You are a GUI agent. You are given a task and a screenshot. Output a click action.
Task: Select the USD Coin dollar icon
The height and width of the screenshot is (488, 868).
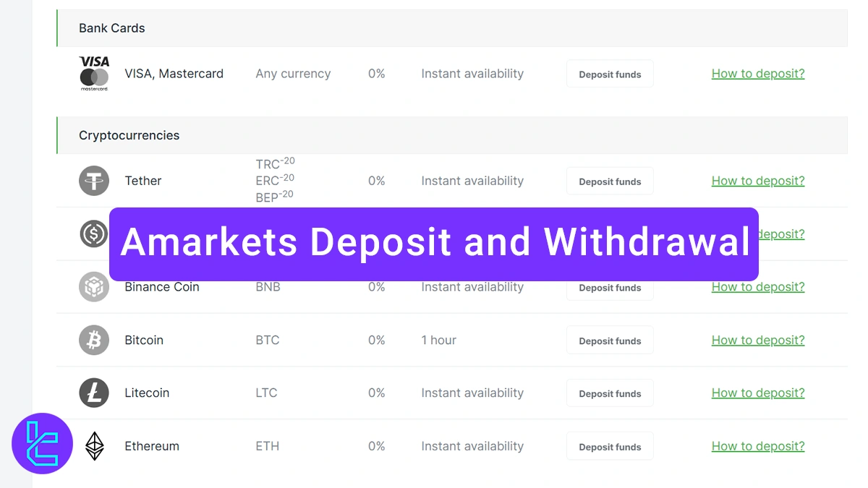tap(94, 234)
